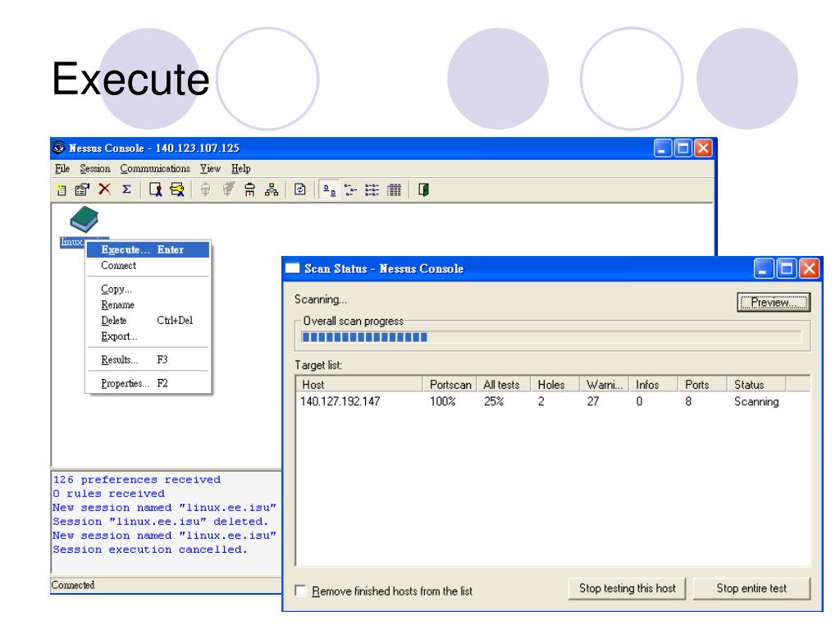
Task: Click the refresh document toolbar icon
Action: click(x=300, y=189)
